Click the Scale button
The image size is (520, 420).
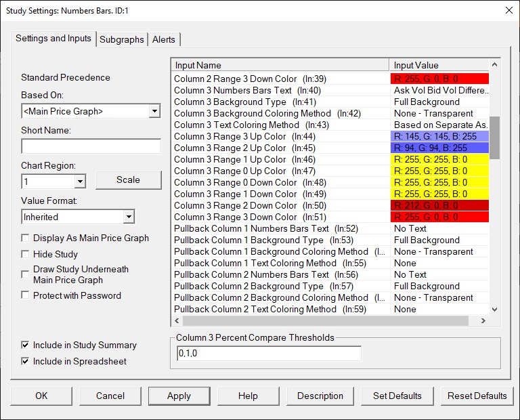(x=128, y=180)
